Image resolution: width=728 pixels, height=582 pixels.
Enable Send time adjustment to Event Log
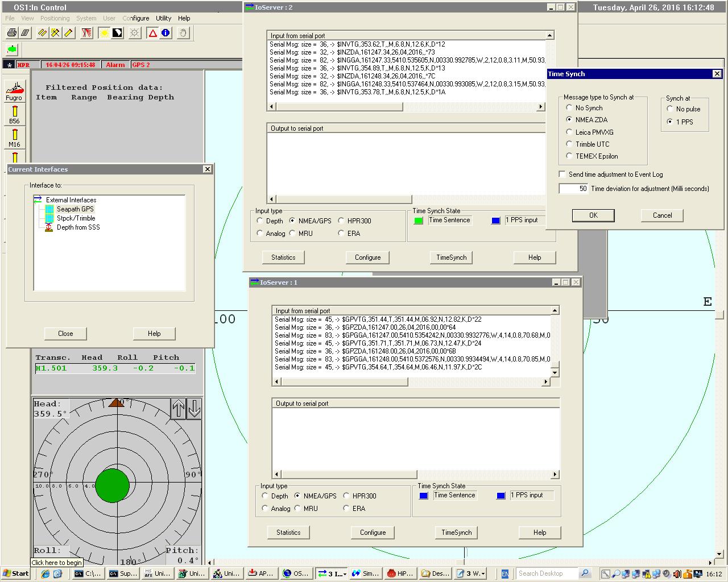562,174
